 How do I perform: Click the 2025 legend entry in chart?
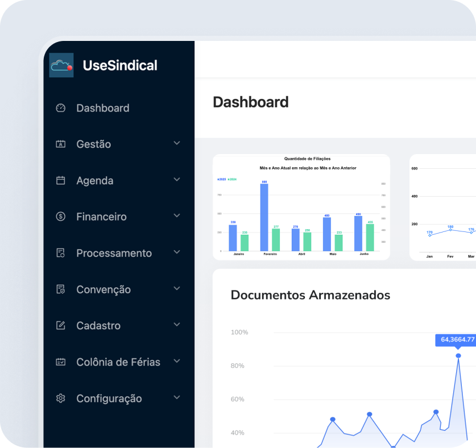click(222, 179)
